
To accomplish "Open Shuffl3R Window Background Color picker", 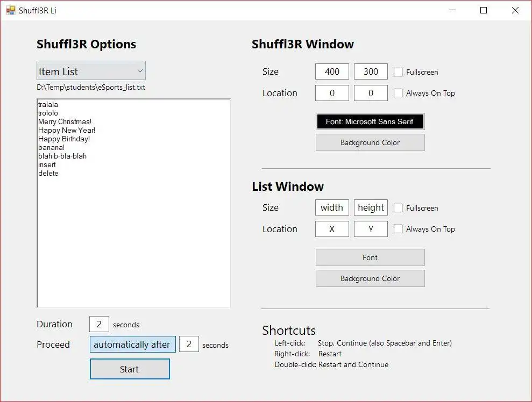I will [x=370, y=143].
